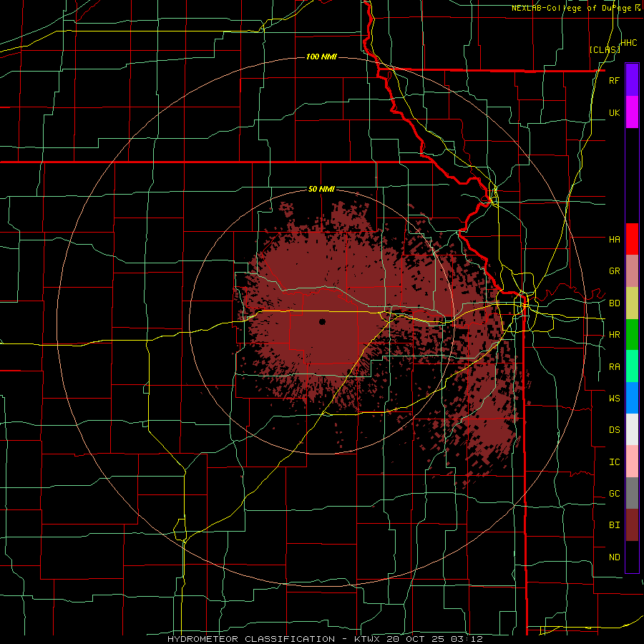This screenshot has height=644, width=644.
Task: Select the ND legend label
Action: tap(614, 557)
